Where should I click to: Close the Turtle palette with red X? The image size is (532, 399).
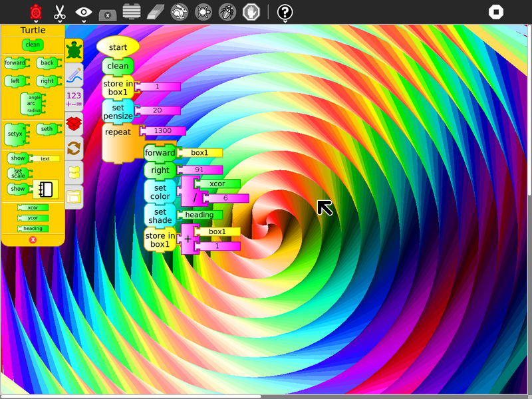33,239
